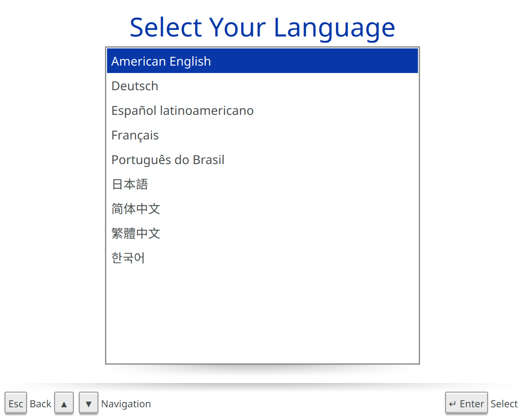
Task: Click inside the language list box
Action: click(262, 308)
